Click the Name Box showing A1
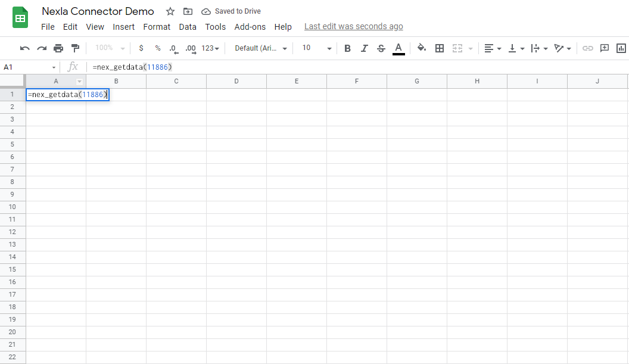This screenshot has height=364, width=629. point(29,67)
